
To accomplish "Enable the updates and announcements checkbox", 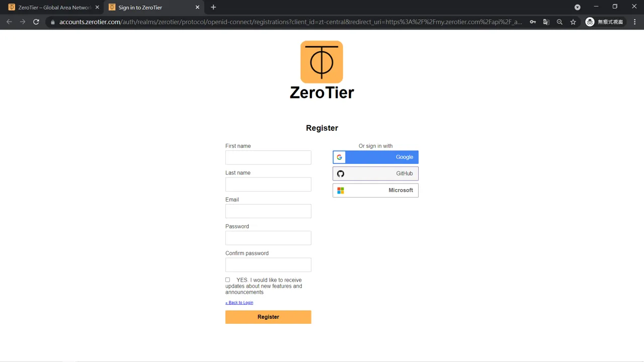I will pyautogui.click(x=227, y=280).
